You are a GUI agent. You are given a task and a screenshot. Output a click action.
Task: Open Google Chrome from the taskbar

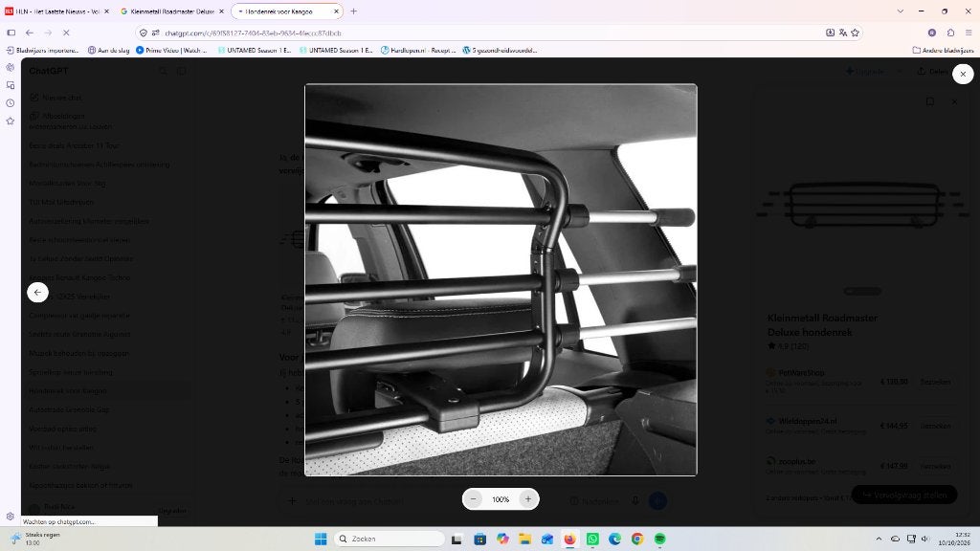point(637,539)
